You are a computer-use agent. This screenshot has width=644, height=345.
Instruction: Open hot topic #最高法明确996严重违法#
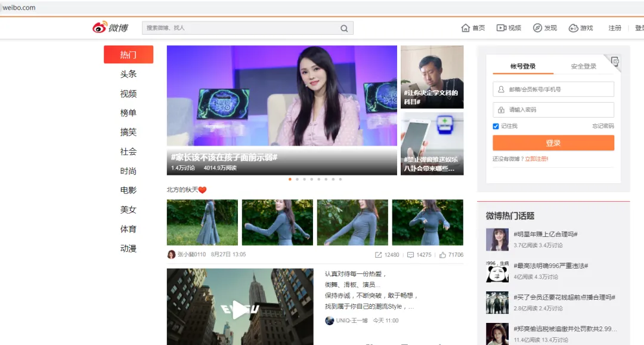[x=551, y=266]
